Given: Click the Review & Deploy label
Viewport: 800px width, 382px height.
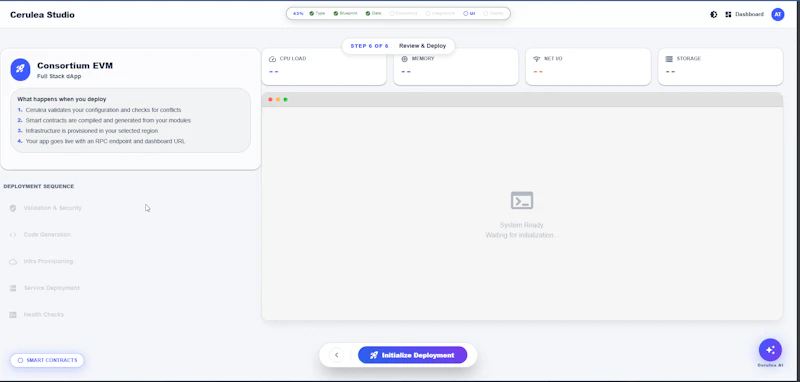Looking at the screenshot, I should tap(422, 46).
